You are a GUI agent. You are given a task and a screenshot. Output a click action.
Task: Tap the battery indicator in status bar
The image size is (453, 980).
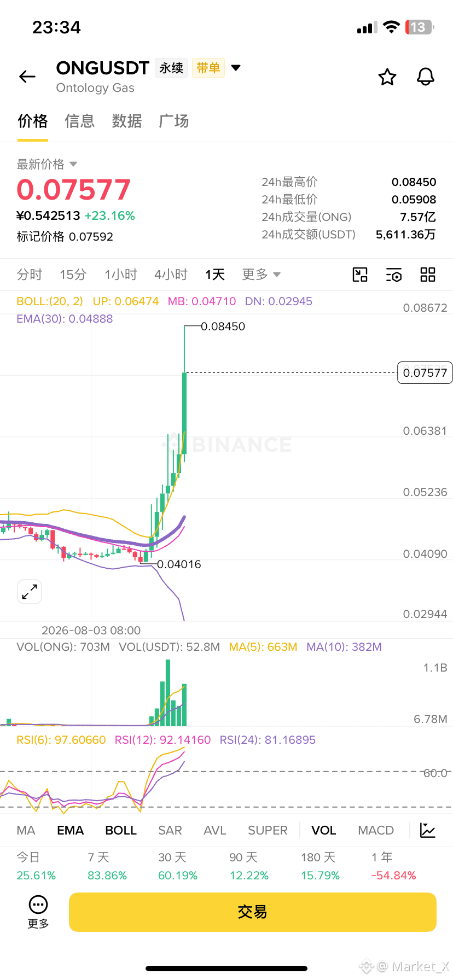pyautogui.click(x=419, y=27)
